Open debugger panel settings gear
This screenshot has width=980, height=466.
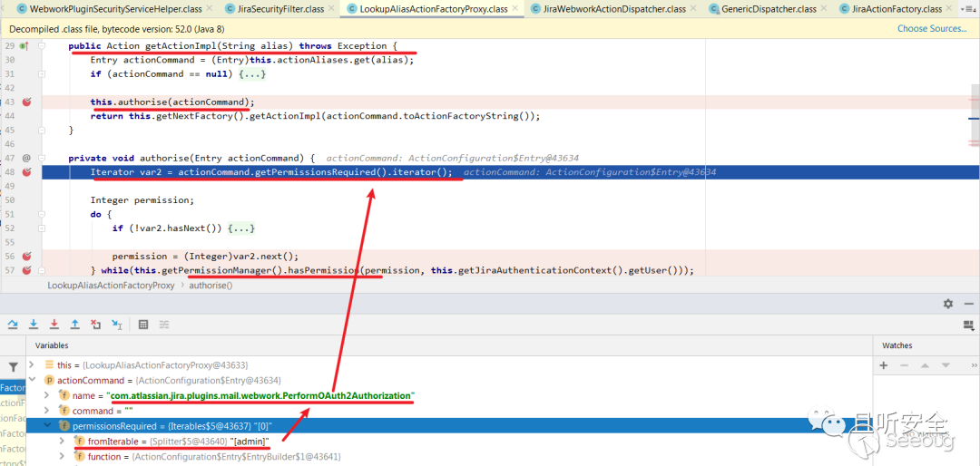(x=948, y=304)
